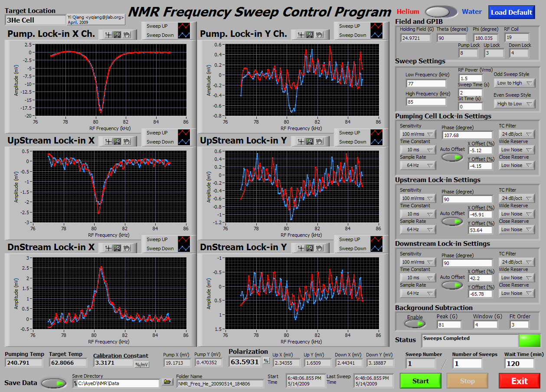546x392 pixels.
Task: Click the RF Power (Vrms) input field
Action: pos(470,78)
